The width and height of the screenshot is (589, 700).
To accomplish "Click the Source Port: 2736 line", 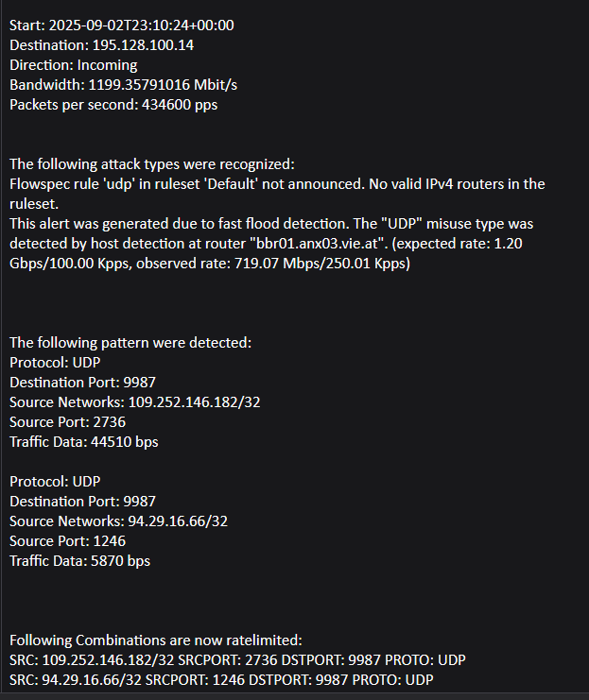I will [67, 422].
